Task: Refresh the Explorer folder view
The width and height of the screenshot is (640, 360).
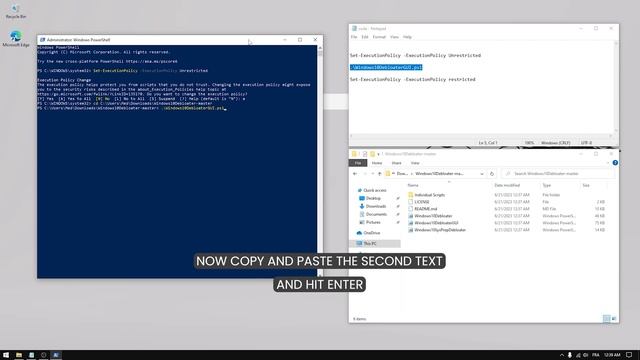Action: point(492,173)
